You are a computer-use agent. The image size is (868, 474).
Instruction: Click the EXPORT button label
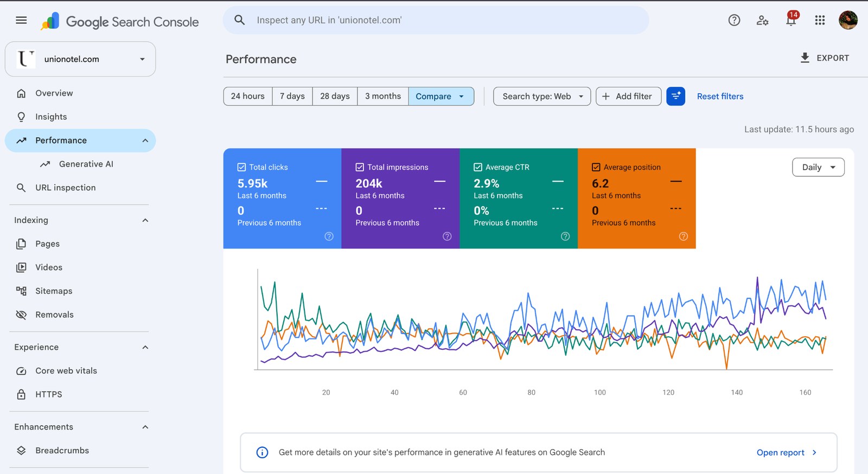(x=833, y=58)
